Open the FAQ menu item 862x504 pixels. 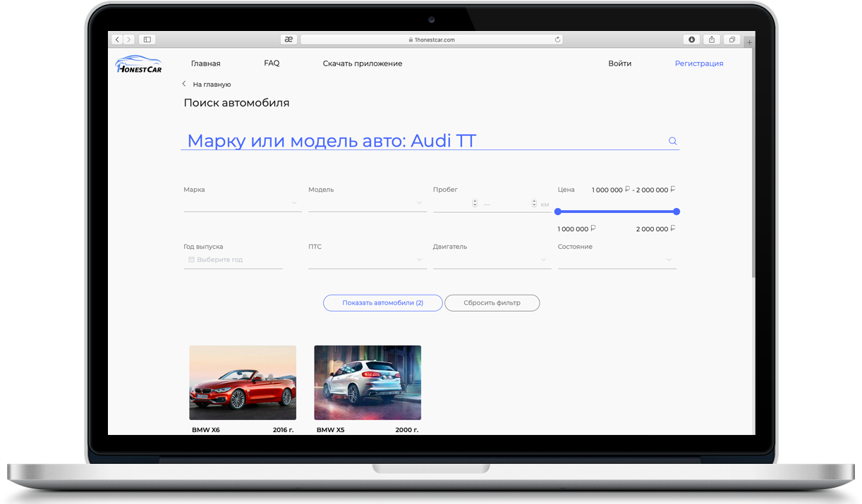(x=272, y=63)
